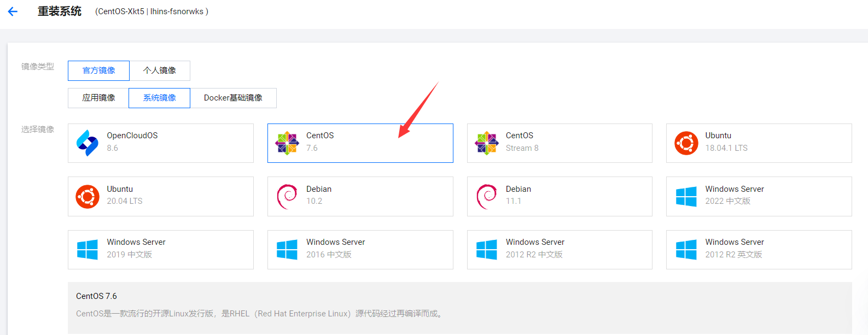Choose the CentOS Stream 8 image card

[560, 143]
